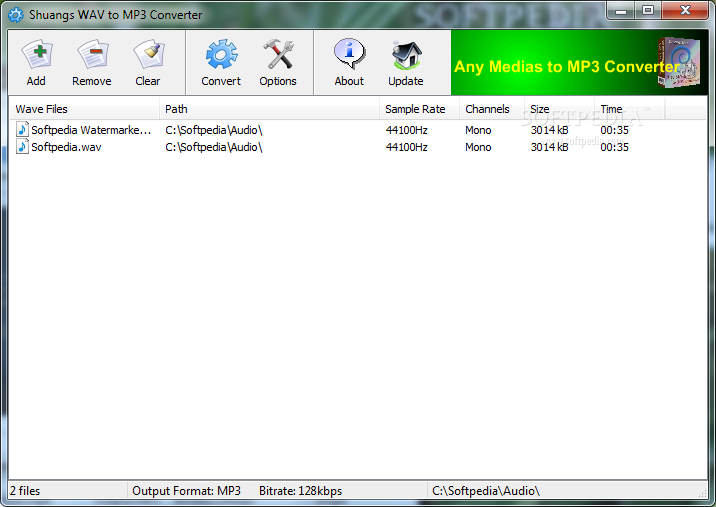
Task: Click the app gear icon in title bar
Action: pos(16,15)
